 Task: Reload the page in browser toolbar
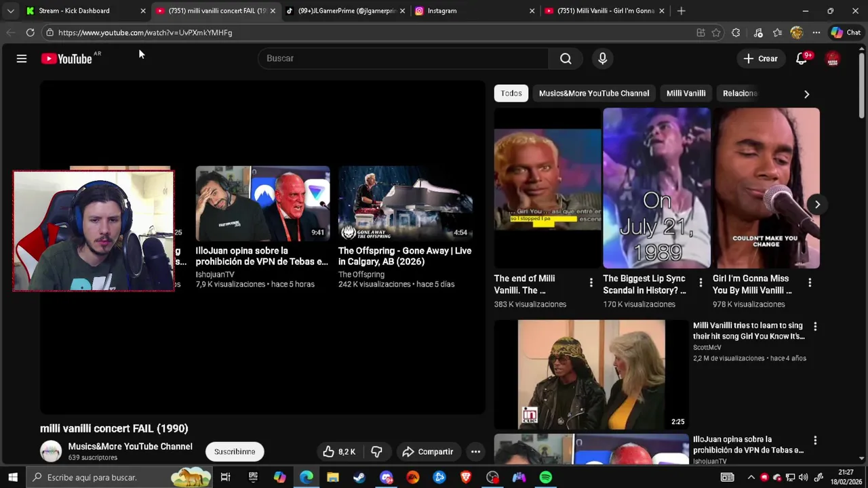click(x=30, y=33)
